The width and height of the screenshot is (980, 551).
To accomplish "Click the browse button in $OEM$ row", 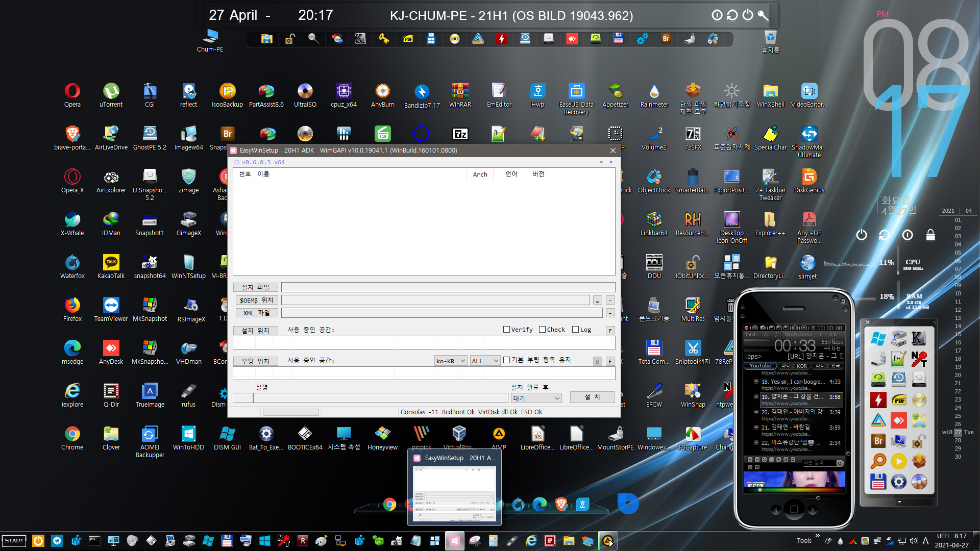I will coord(597,300).
